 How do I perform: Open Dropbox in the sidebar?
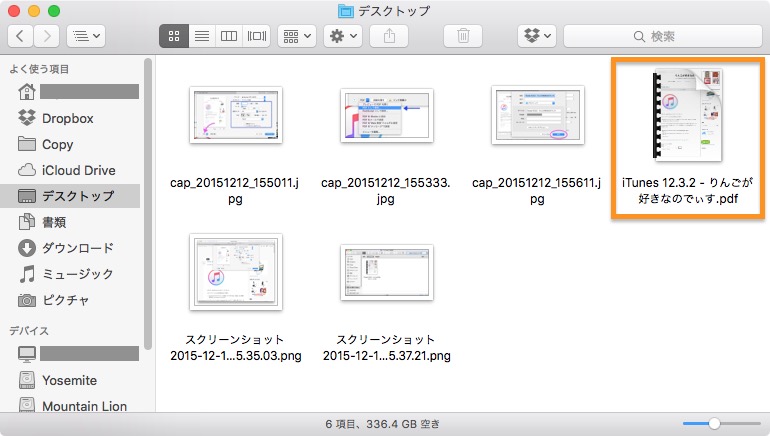(x=70, y=118)
